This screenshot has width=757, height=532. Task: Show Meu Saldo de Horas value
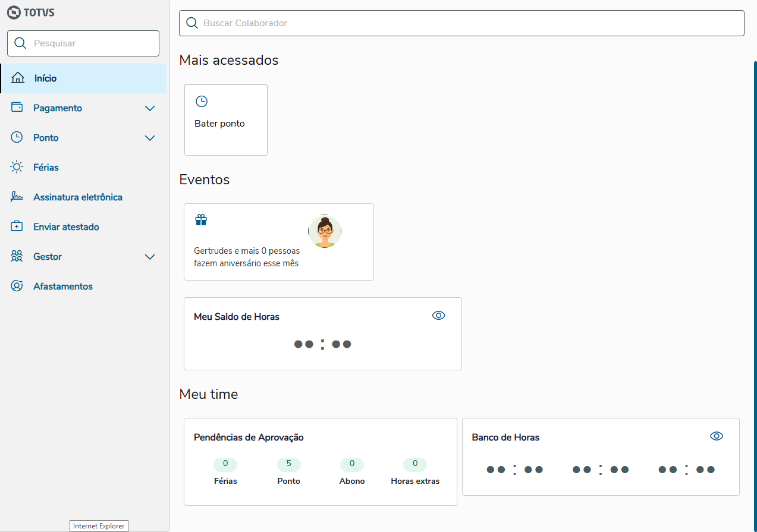(438, 316)
